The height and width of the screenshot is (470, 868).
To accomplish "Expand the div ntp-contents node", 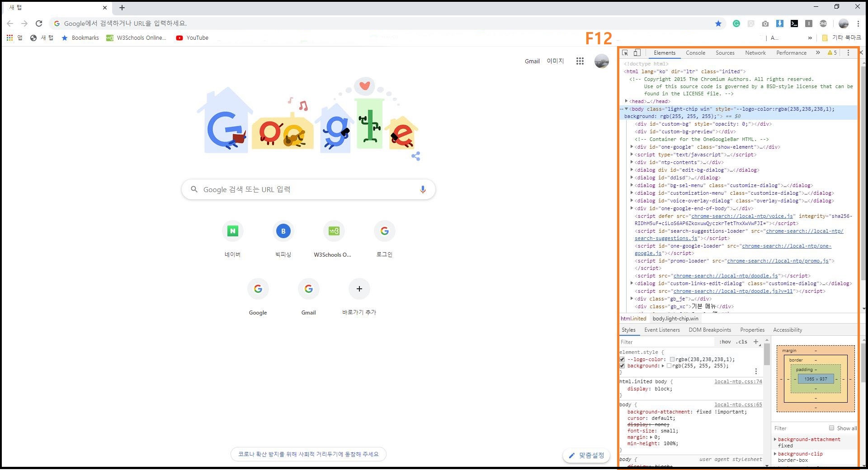I will point(632,162).
